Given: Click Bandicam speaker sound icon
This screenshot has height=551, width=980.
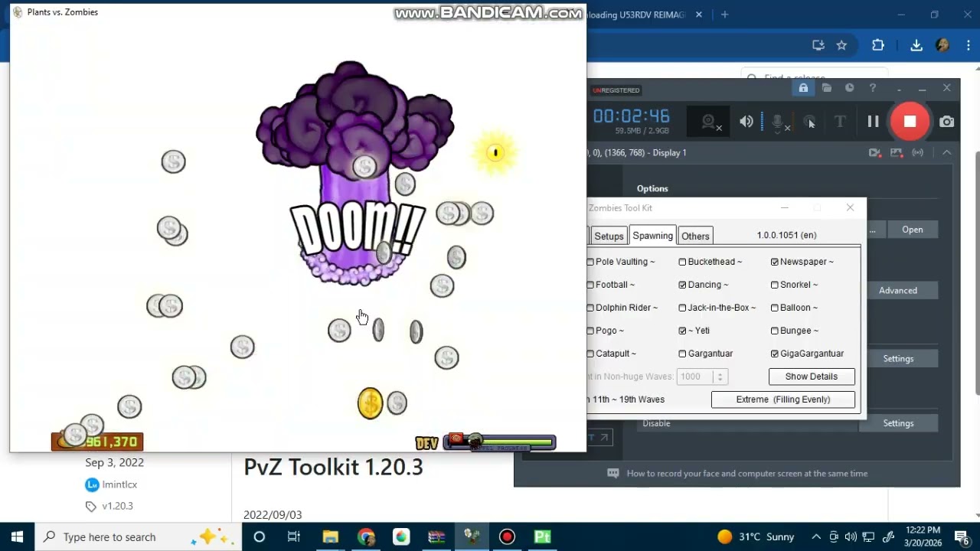Looking at the screenshot, I should (746, 122).
